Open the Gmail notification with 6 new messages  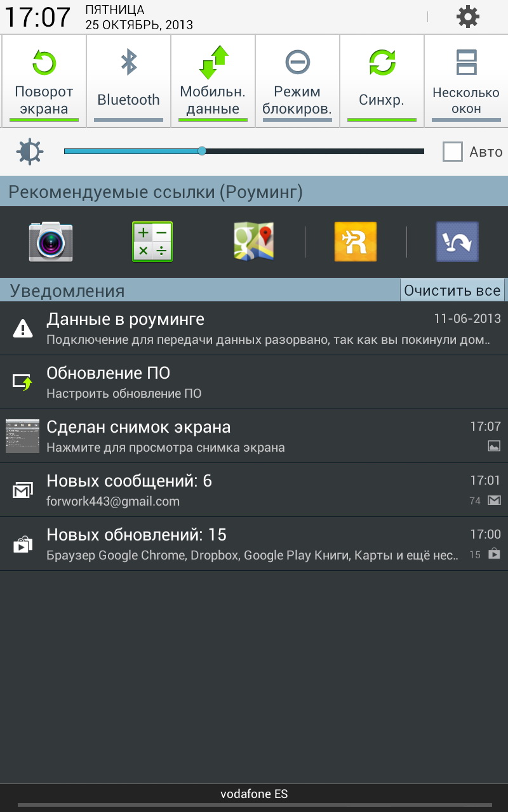(254, 490)
